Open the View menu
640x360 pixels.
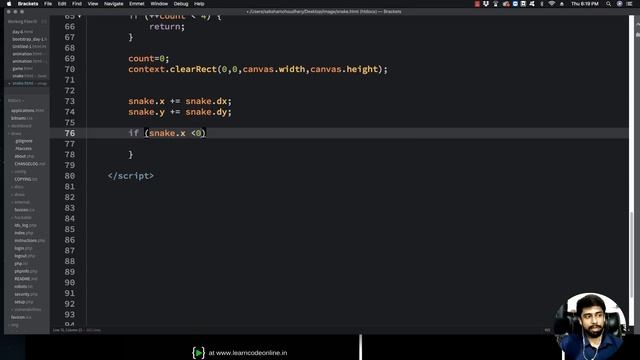coord(93,4)
